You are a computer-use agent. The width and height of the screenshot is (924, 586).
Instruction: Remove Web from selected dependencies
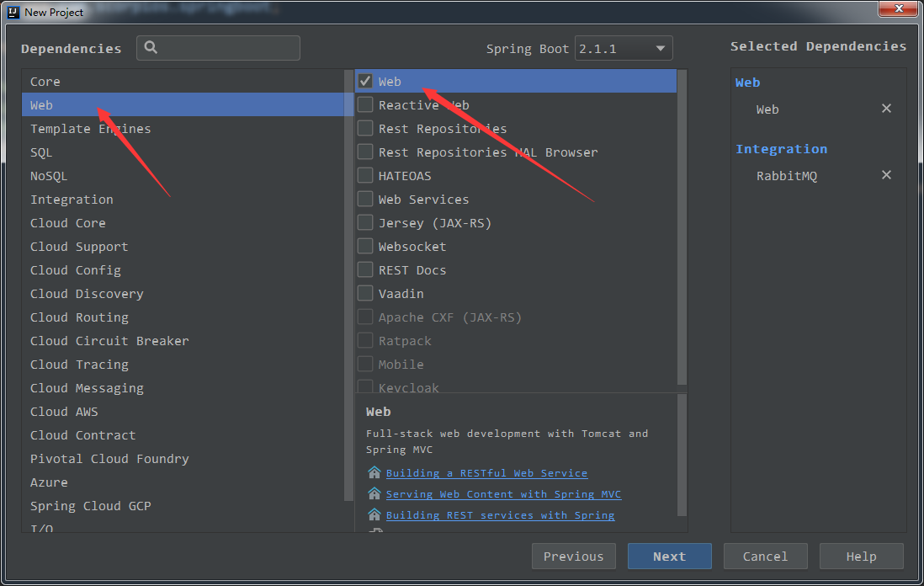[x=885, y=109]
